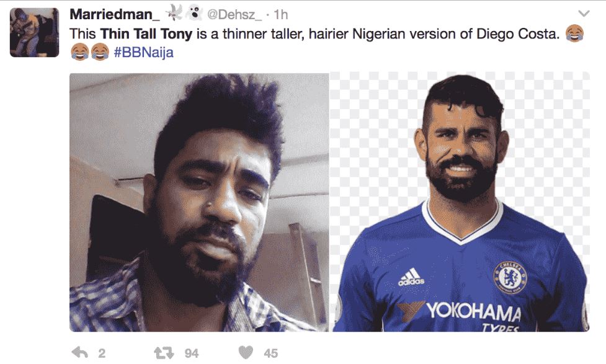View the 45 likes count
Viewport: 606px width, 364px height.
click(271, 353)
